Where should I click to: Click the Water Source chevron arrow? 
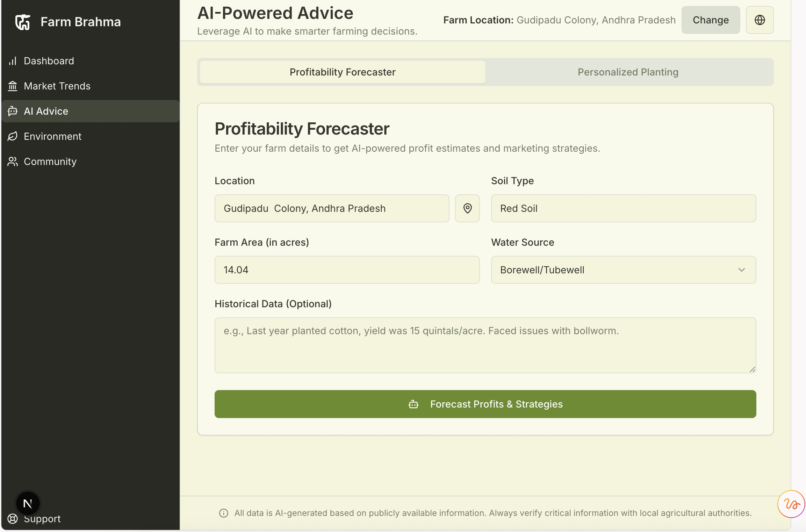click(742, 270)
